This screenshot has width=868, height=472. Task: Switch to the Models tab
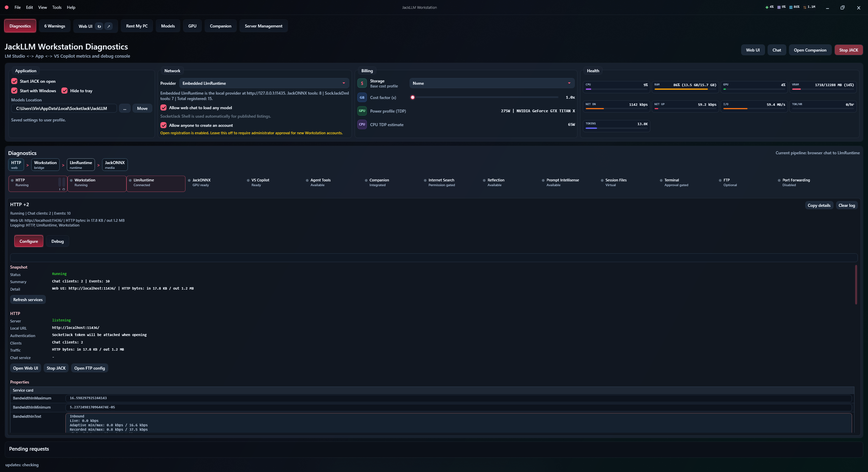click(x=168, y=26)
